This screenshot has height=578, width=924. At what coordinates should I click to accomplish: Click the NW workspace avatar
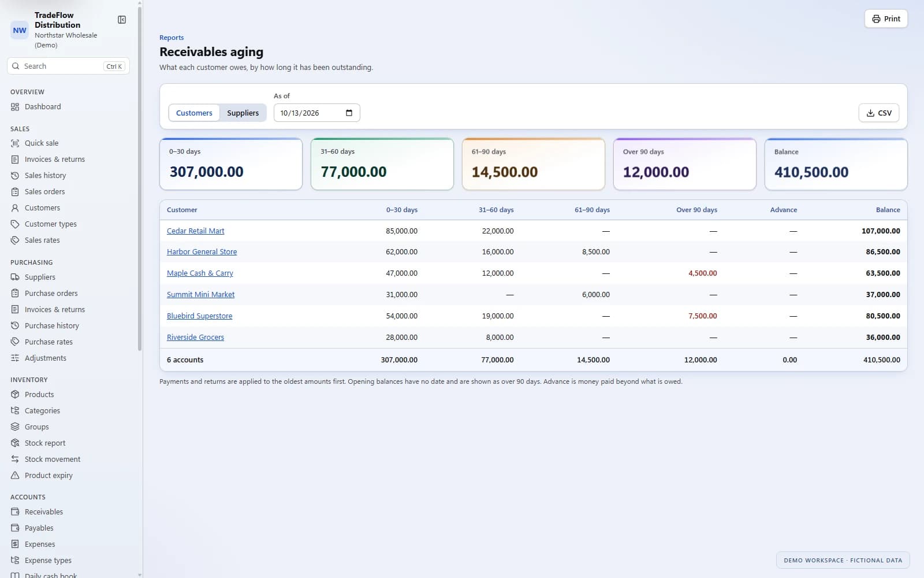(20, 30)
